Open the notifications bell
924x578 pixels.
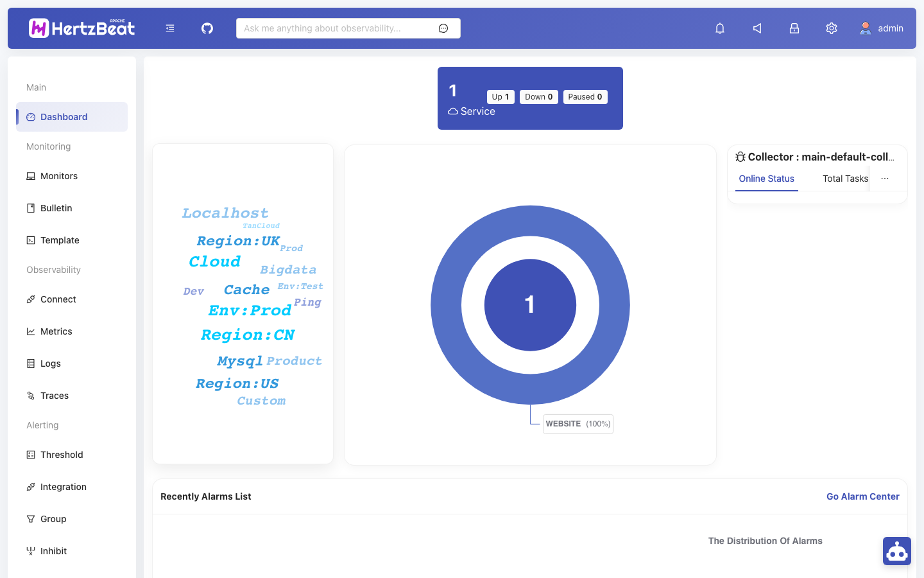(x=720, y=28)
